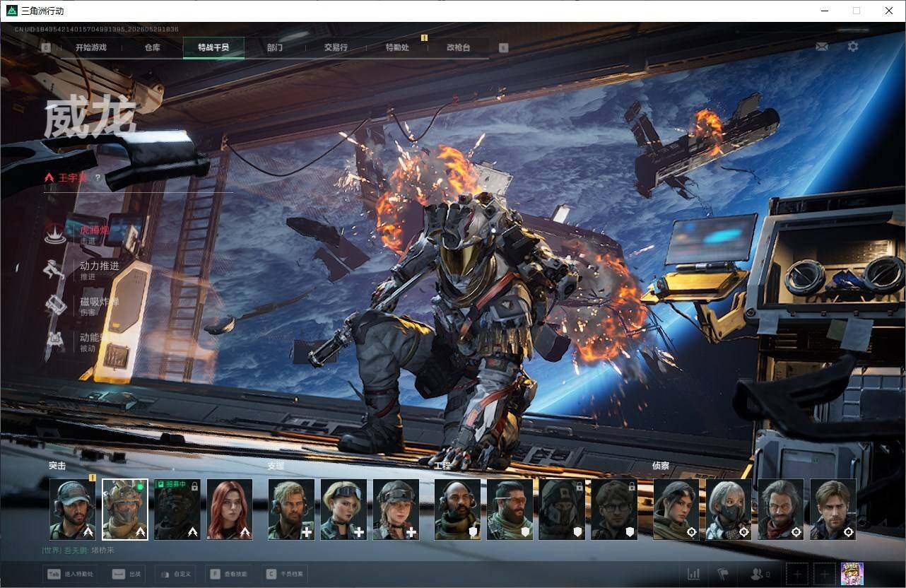906x588 pixels.
Task: Click the question mark beside 王宇昊
Action: (x=98, y=178)
